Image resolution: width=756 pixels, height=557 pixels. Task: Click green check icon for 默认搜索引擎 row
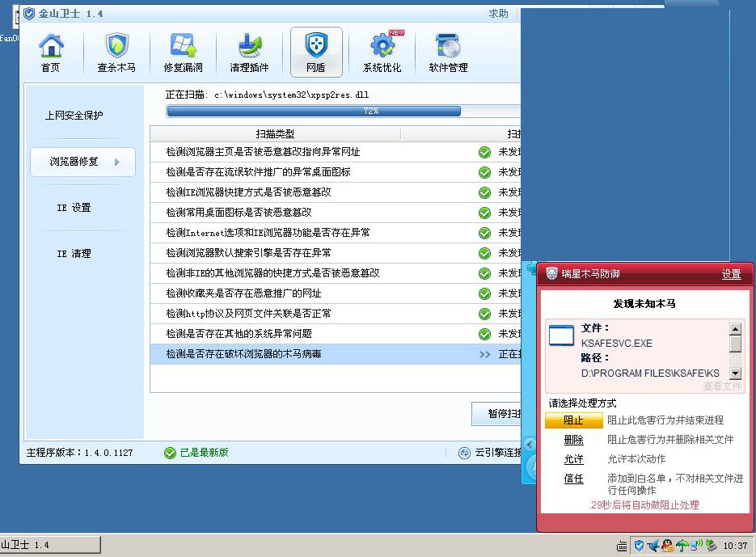click(x=484, y=253)
